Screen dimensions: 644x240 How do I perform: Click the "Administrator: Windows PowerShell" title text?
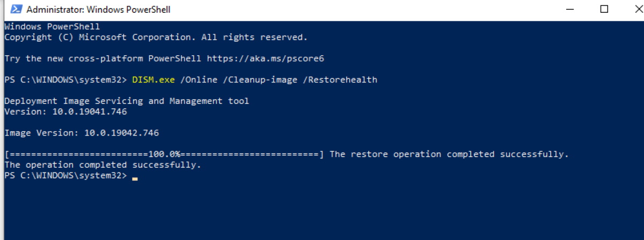pos(98,10)
